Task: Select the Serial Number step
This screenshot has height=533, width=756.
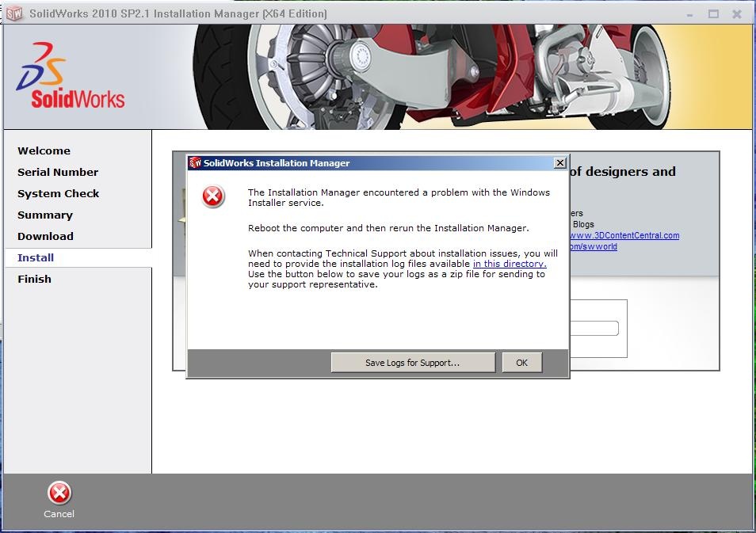Action: point(58,172)
